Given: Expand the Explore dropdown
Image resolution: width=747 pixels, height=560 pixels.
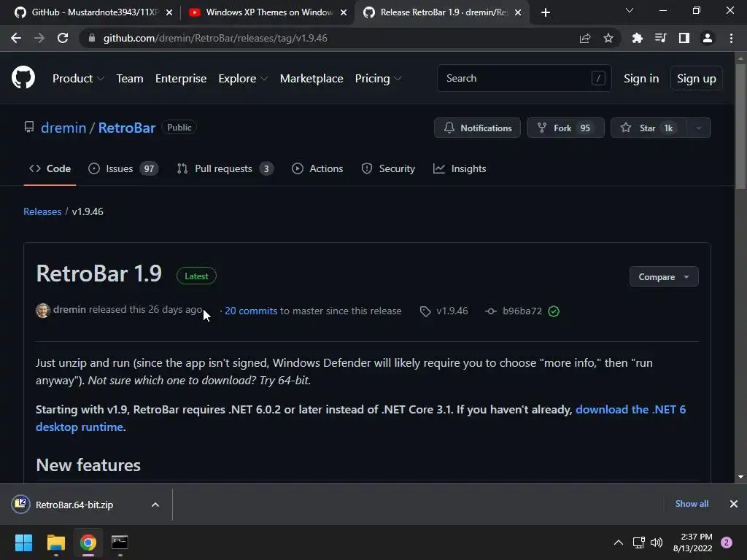Looking at the screenshot, I should (243, 79).
